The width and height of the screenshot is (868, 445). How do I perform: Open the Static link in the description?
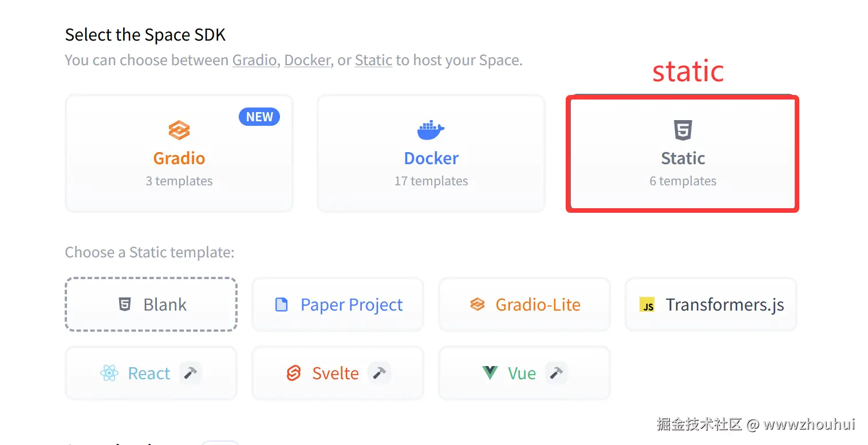coord(373,60)
